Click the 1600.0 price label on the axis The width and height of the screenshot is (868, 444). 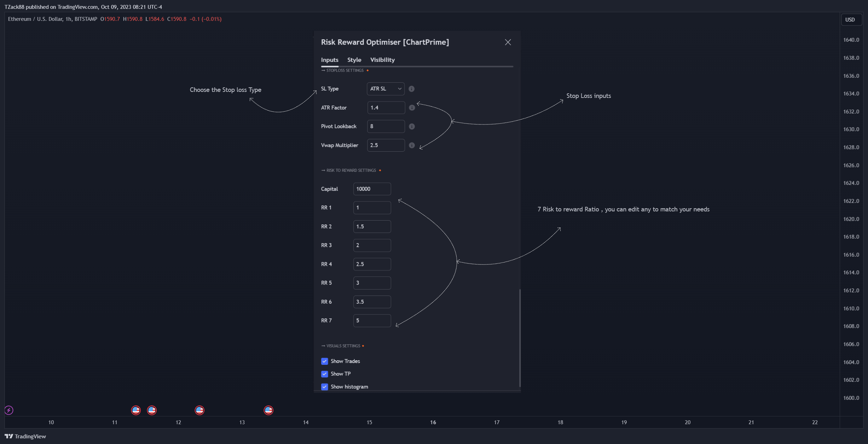point(851,398)
